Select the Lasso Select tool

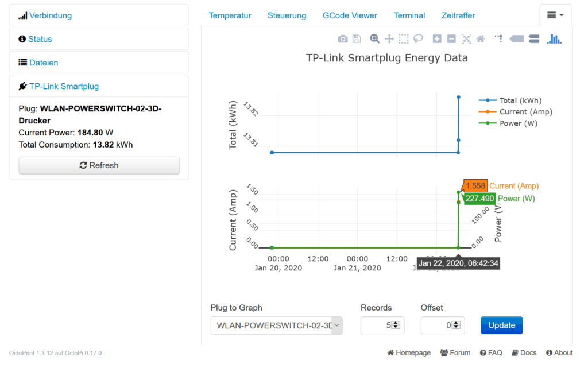click(418, 39)
